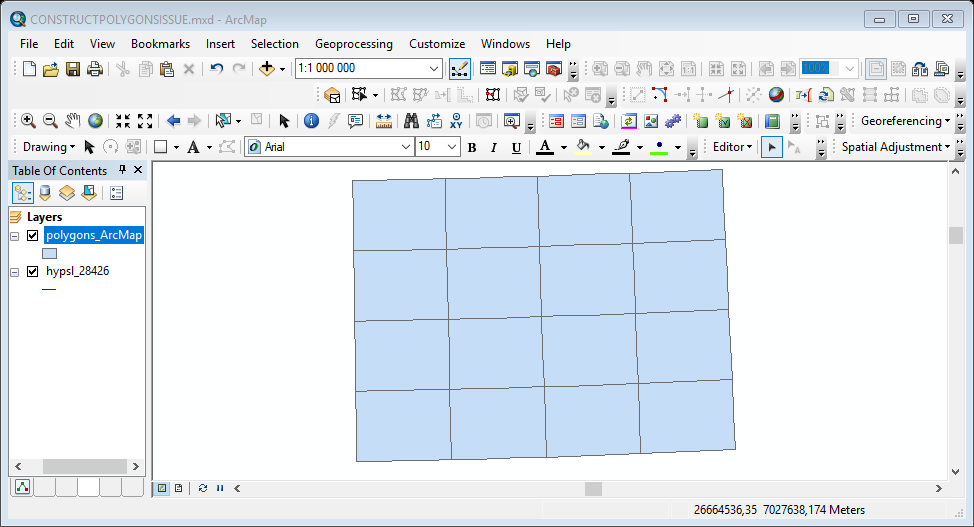Activate the HTML Popup tool
Viewport: 974px width, 527px height.
click(355, 121)
